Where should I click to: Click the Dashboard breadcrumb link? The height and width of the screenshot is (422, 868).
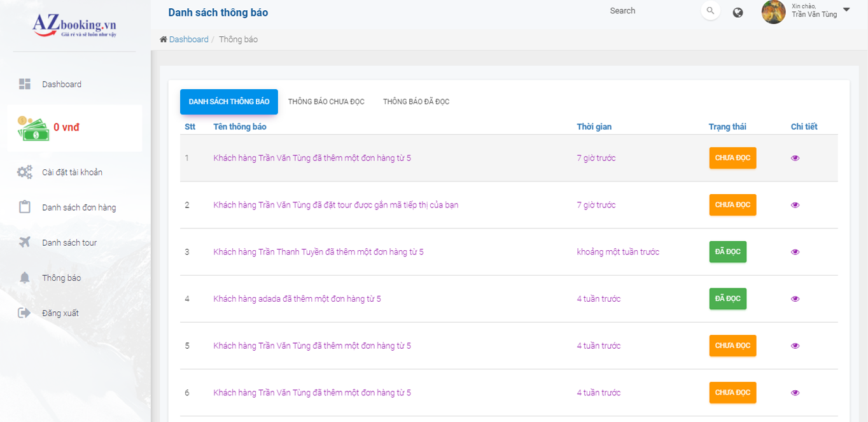click(188, 39)
